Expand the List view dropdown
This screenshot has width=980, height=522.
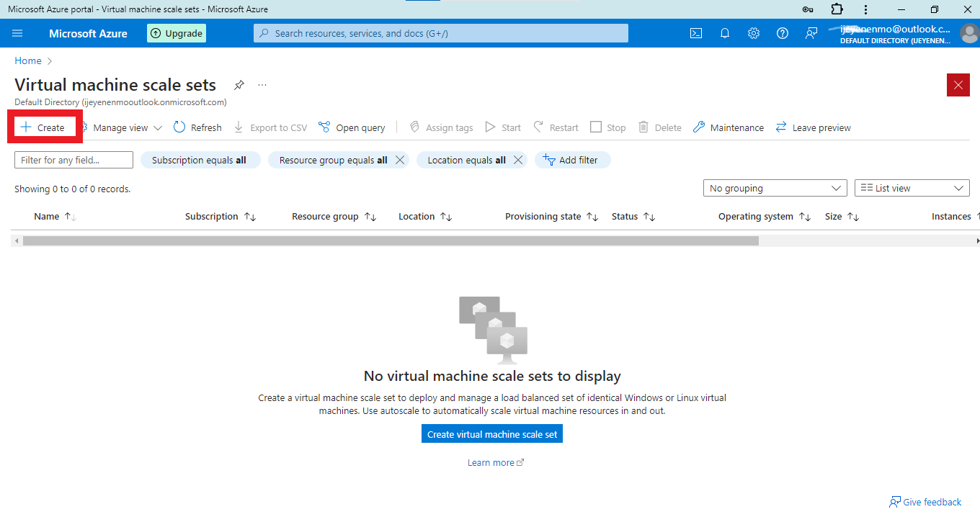(912, 188)
